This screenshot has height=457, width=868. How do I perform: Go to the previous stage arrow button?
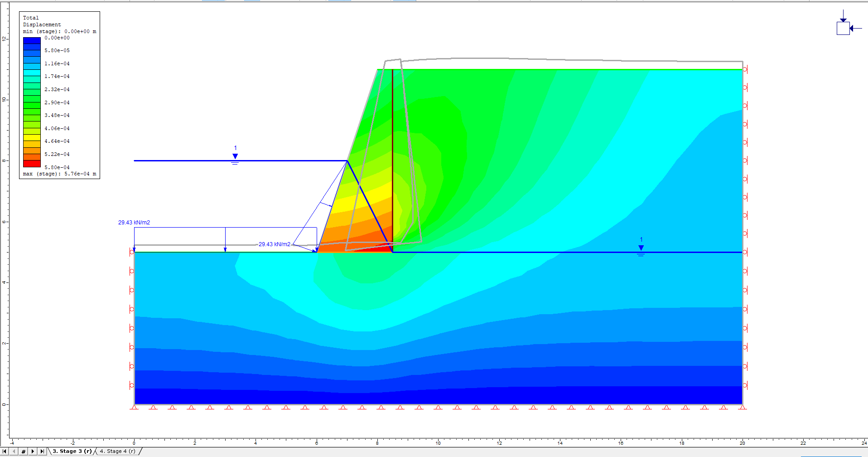tap(14, 452)
